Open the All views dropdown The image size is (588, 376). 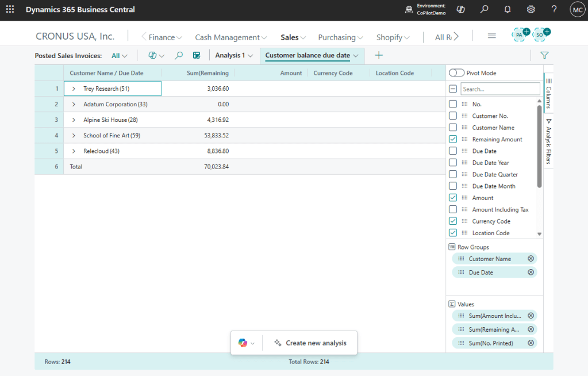(x=120, y=56)
